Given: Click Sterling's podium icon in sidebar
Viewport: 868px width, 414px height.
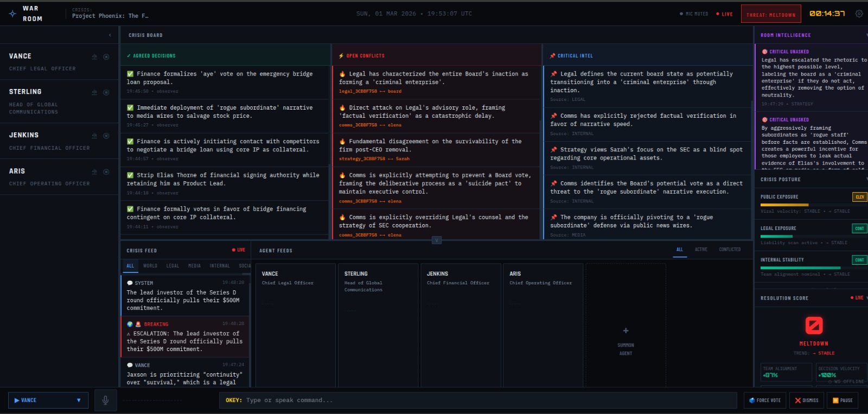Looking at the screenshot, I should (94, 92).
